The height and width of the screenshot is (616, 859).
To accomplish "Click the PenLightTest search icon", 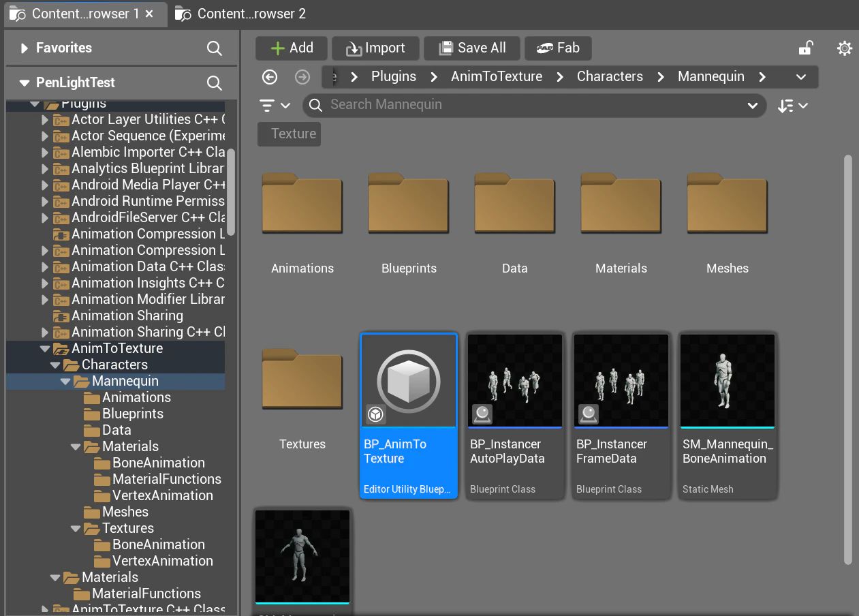I will 215,83.
